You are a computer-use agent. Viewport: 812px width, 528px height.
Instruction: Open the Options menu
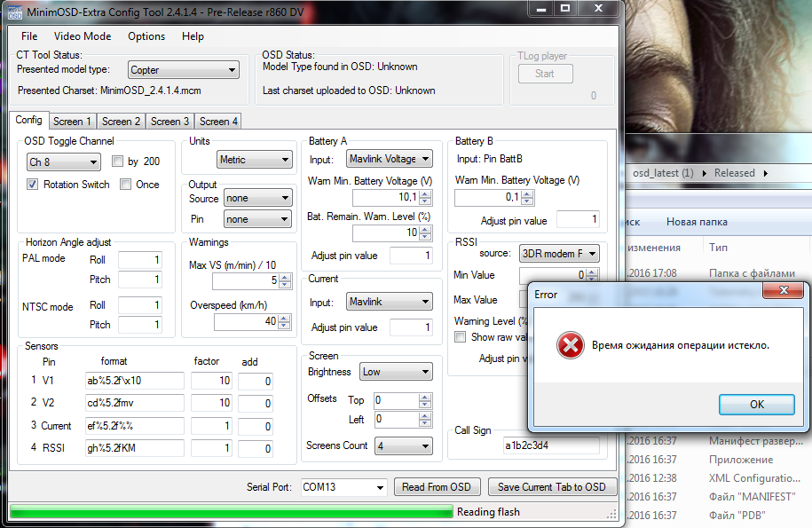pyautogui.click(x=146, y=36)
